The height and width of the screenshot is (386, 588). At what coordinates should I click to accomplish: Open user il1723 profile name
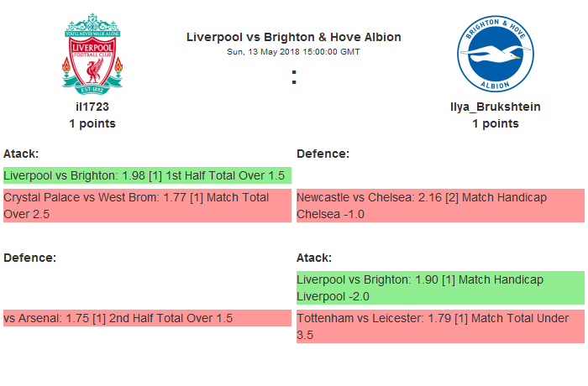92,107
